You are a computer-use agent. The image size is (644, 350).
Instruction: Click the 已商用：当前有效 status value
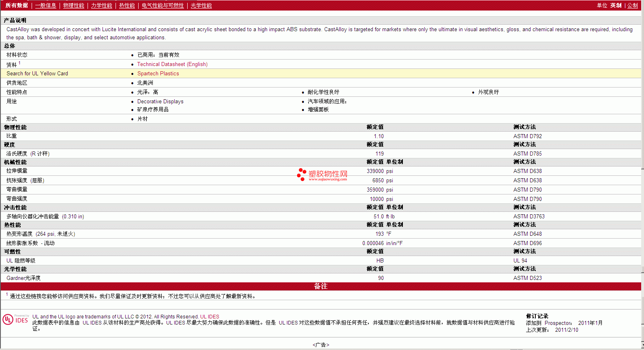pos(158,55)
